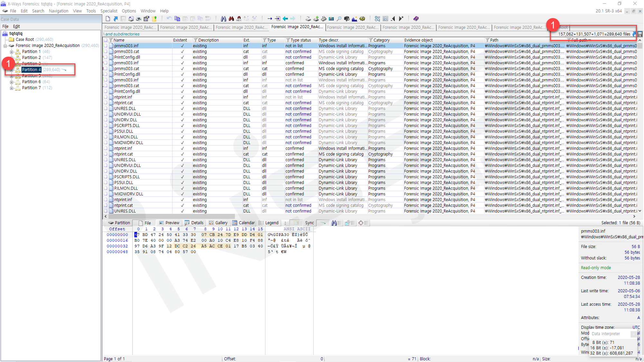Switch to the Gallery view tab
The width and height of the screenshot is (644, 362).
[x=218, y=223]
